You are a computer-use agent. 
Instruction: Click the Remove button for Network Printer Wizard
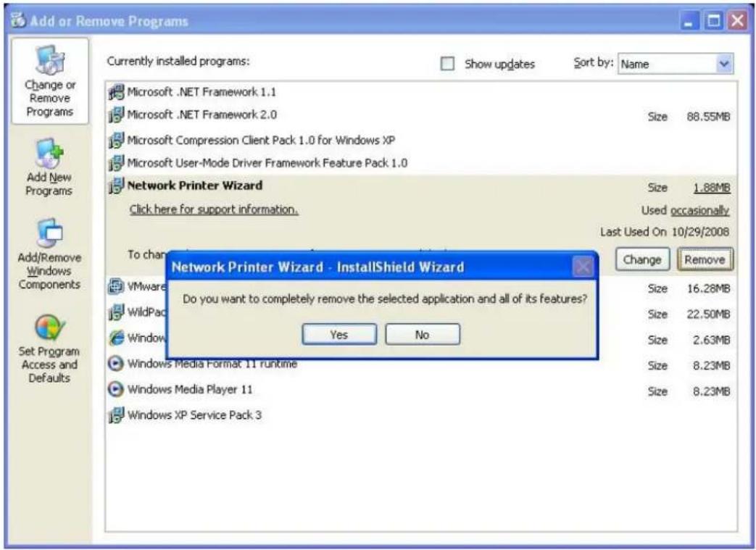(x=705, y=259)
